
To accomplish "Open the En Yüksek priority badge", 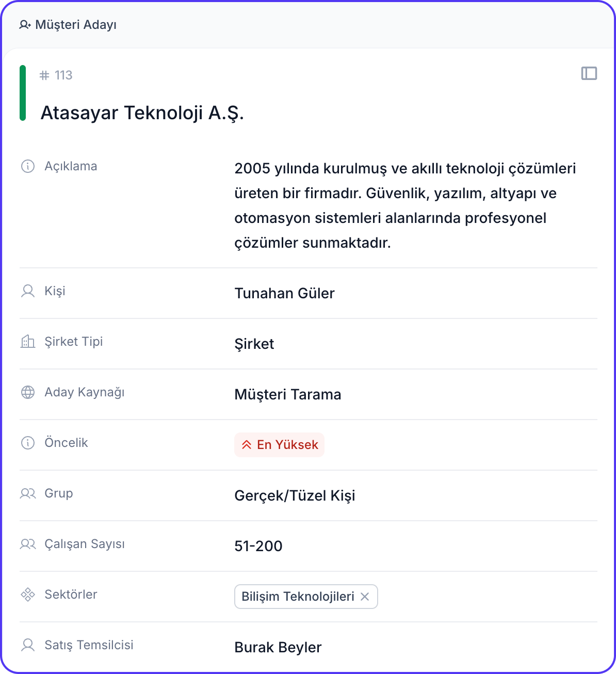I will (280, 445).
